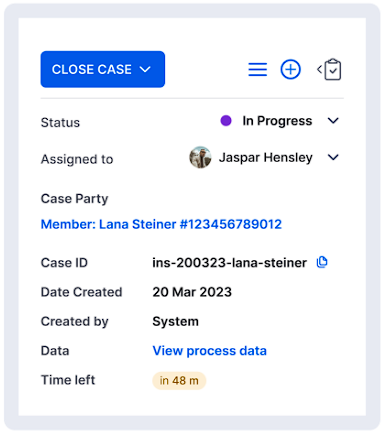Open the clipboard checklist panel icon
Screen dimensions: 383x433
329,69
